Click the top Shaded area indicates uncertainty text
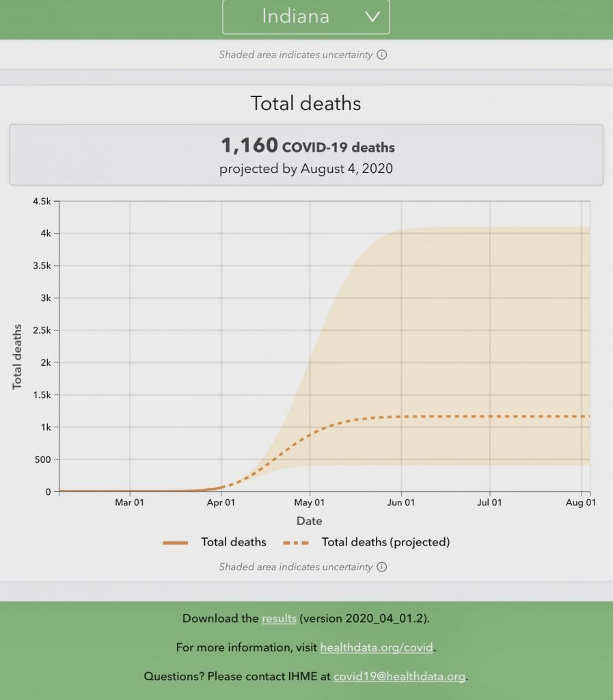 (x=295, y=55)
